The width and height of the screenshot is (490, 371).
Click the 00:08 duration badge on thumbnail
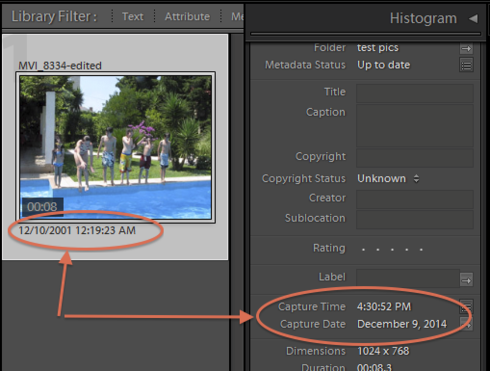pos(42,207)
